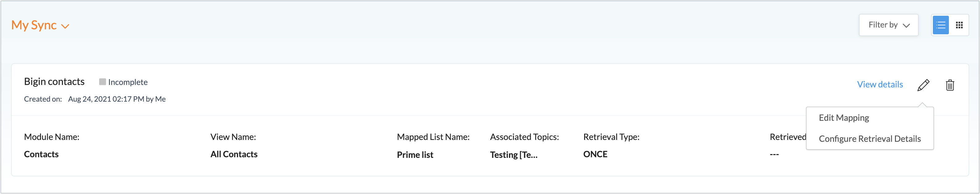Click the Contacts module name value
Screen dimensions: 980x194
[x=41, y=154]
